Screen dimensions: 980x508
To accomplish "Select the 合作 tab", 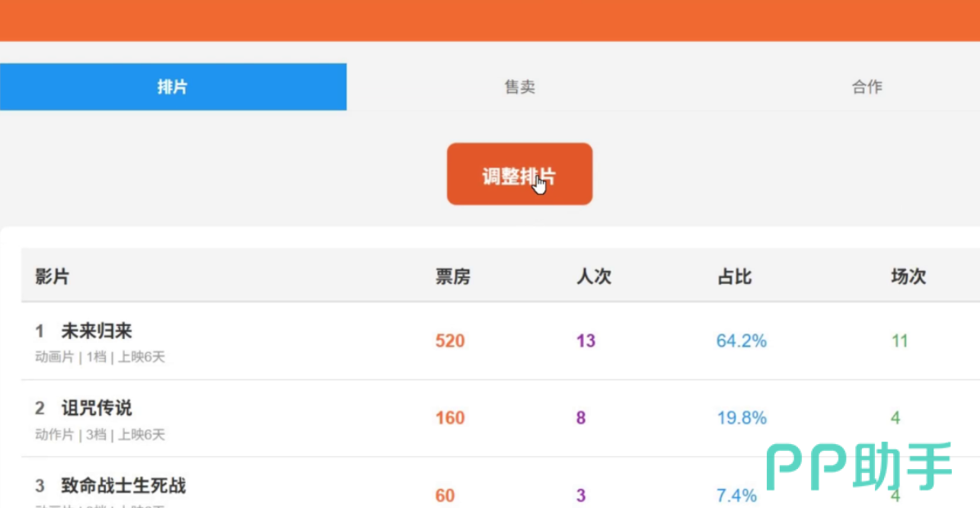I will coord(867,87).
